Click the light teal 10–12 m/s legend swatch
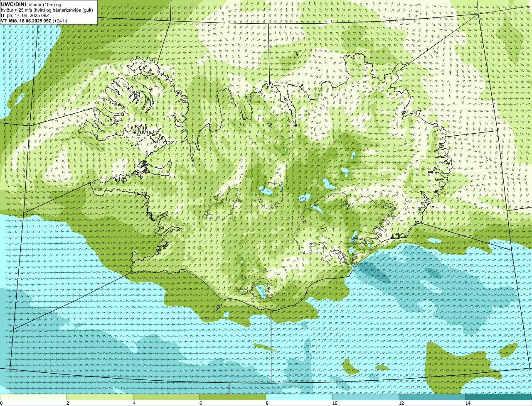Viewport: 532px width, 406px height. point(366,397)
